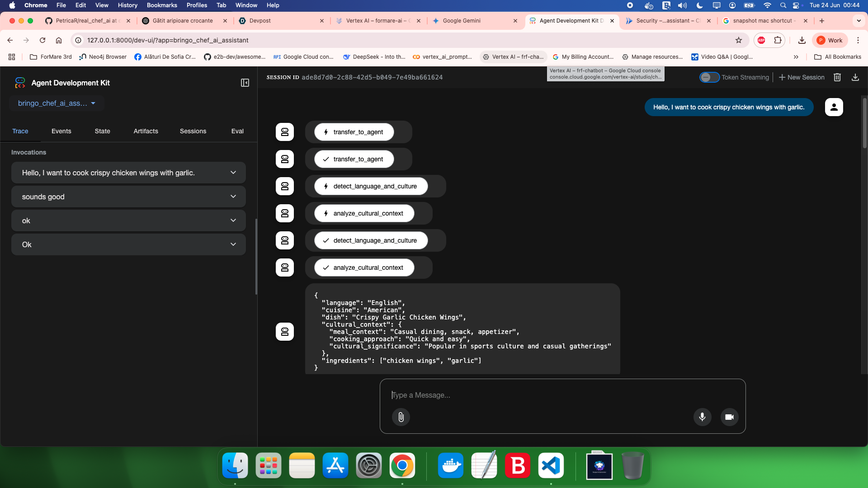
Task: Collapse the side panel with the panel icon
Action: (245, 83)
